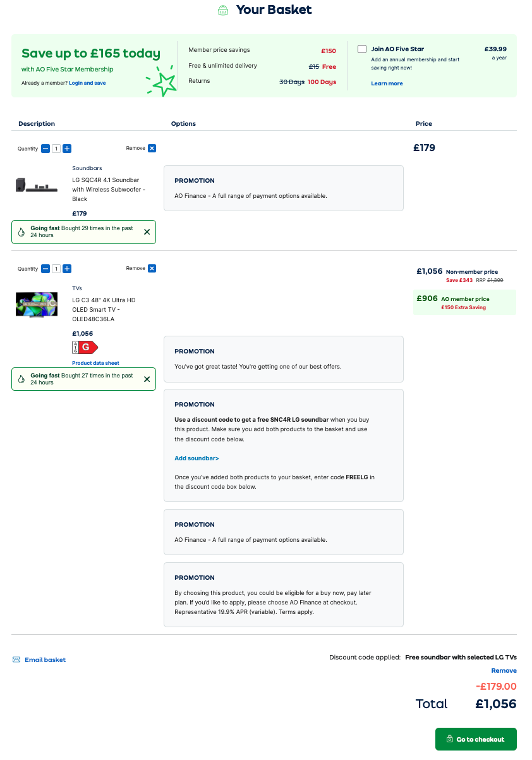The height and width of the screenshot is (760, 532).
Task: Click the energy rating G label
Action: coord(85,347)
